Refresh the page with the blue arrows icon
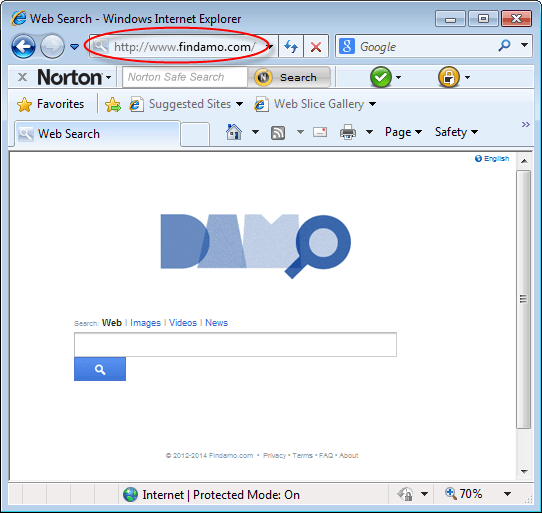This screenshot has height=513, width=542. [291, 46]
